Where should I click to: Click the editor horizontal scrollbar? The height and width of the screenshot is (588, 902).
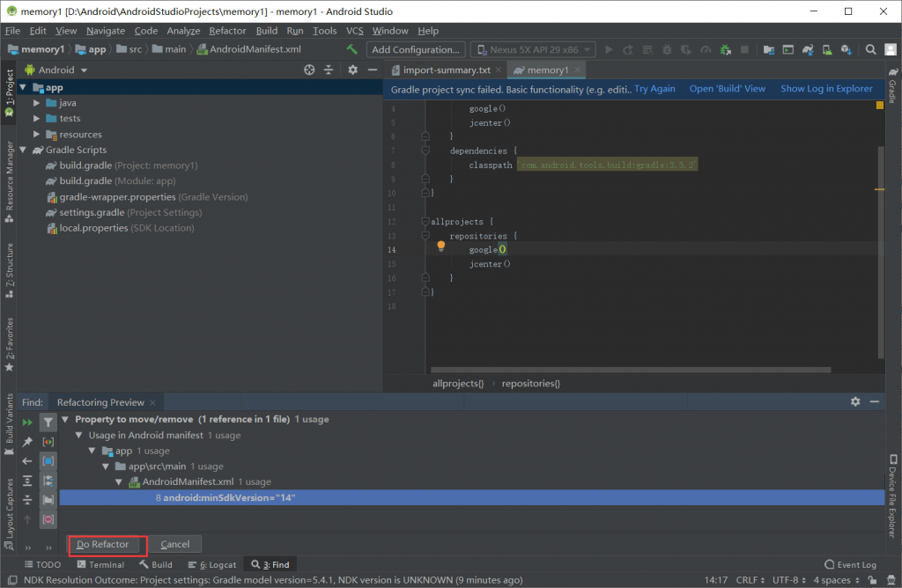pos(631,371)
